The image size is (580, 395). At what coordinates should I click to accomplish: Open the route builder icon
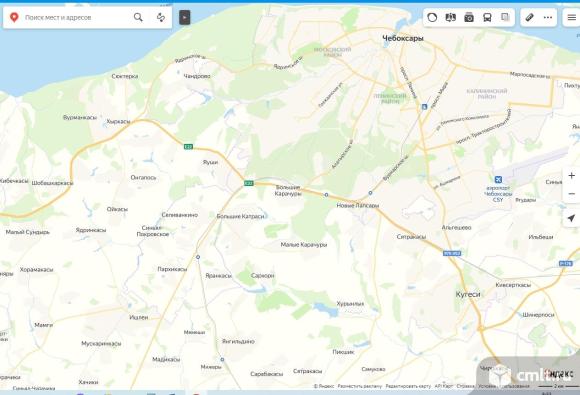click(161, 17)
